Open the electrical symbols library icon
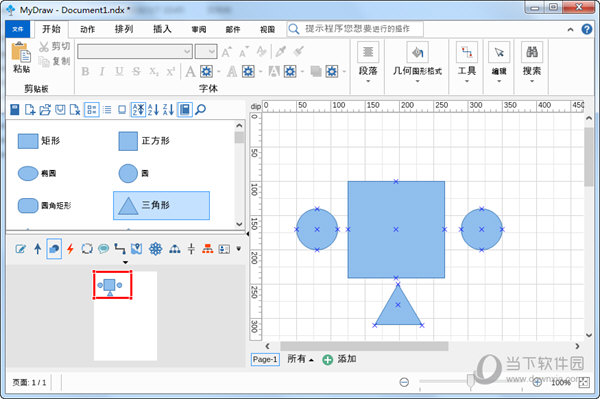Image resolution: width=600 pixels, height=399 pixels. 191,249
